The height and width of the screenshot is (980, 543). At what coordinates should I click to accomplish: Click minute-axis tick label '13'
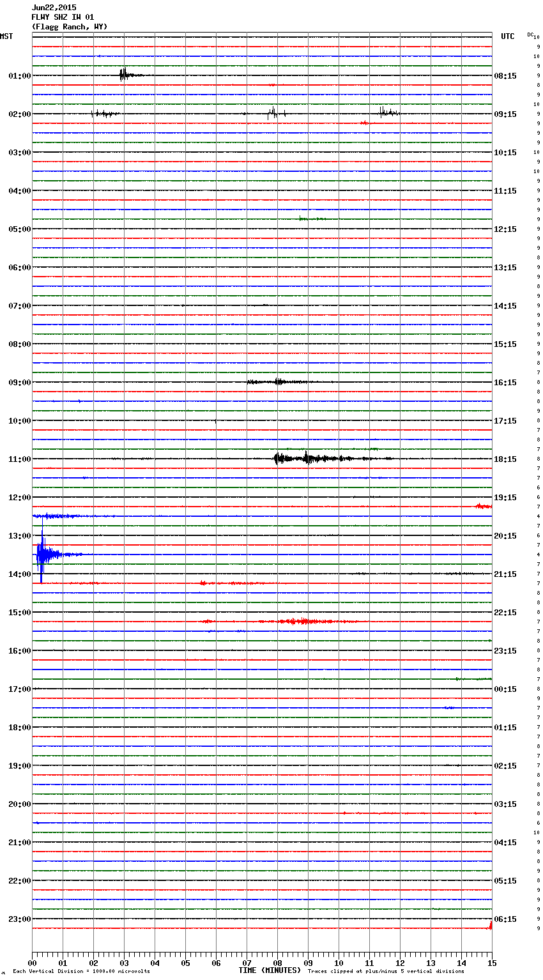coord(431,963)
